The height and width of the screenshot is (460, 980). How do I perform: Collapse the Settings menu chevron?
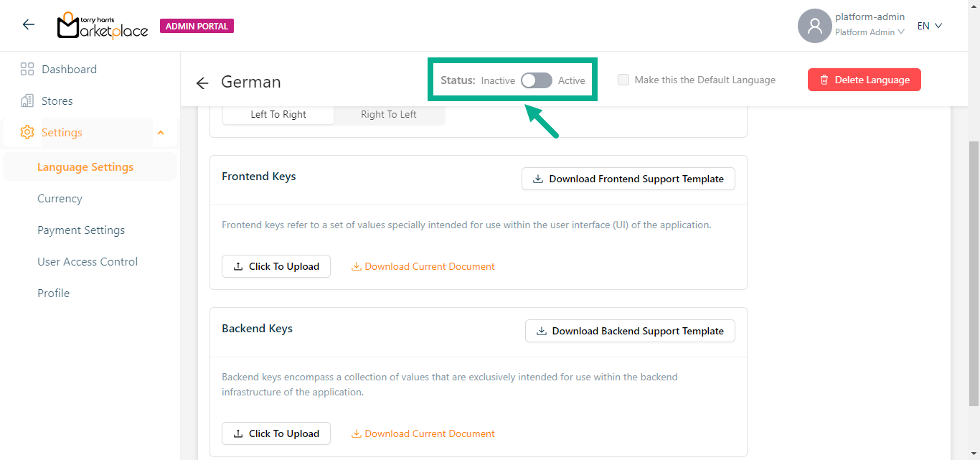point(161,133)
